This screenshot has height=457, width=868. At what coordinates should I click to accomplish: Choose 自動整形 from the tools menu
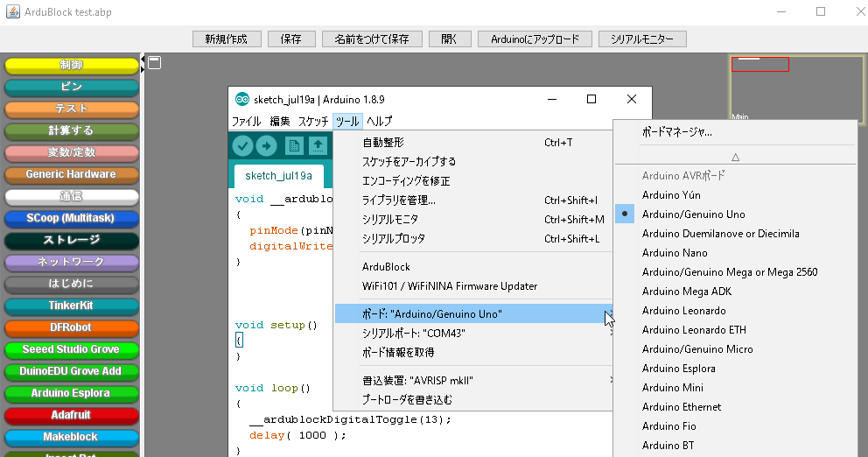coord(473,143)
